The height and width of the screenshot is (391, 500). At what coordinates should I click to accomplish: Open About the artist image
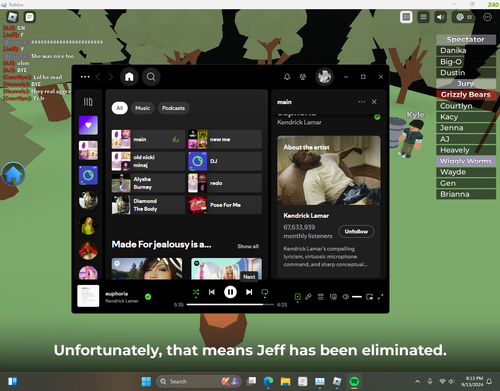[329, 170]
